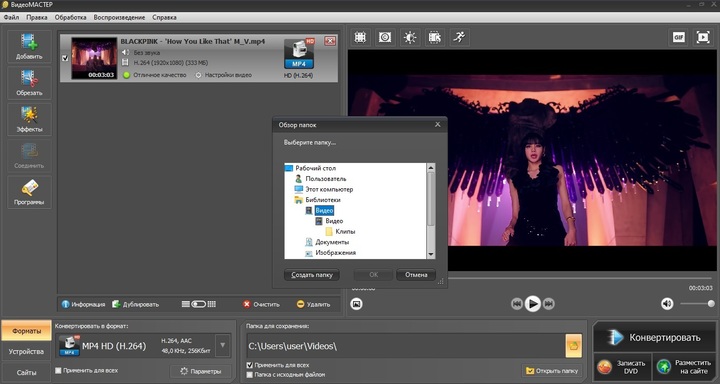720x384 pixels.
Task: Click the snapshot icon below preview
Action: coord(356,304)
